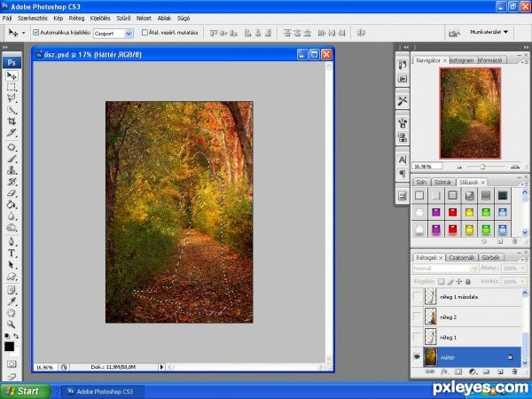Select the Healing Brush tool

12,147
